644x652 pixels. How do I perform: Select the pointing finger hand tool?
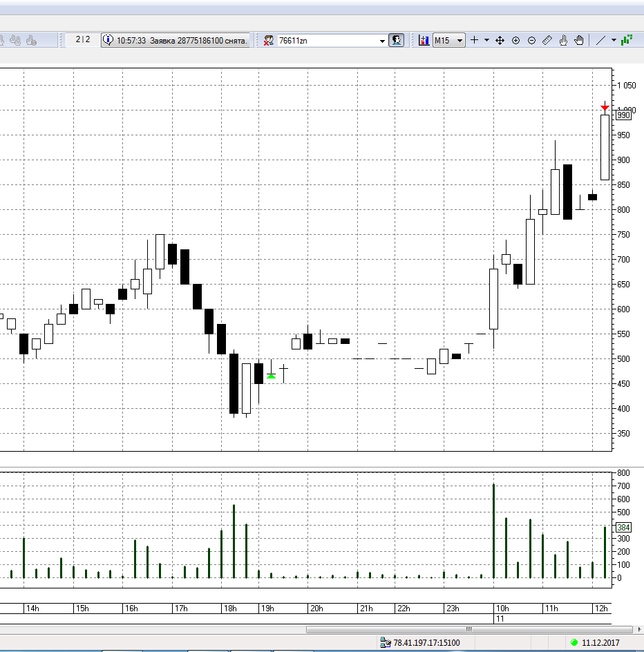click(x=563, y=40)
